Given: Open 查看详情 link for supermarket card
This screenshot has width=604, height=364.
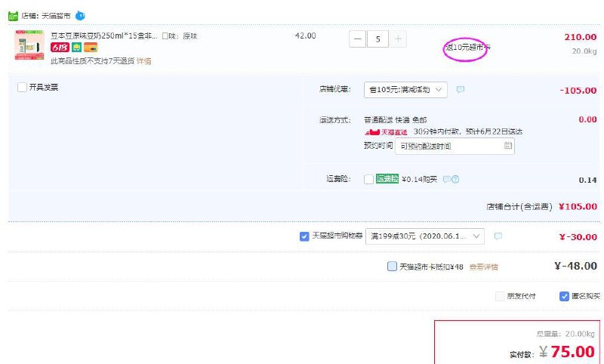Looking at the screenshot, I should coord(483,267).
